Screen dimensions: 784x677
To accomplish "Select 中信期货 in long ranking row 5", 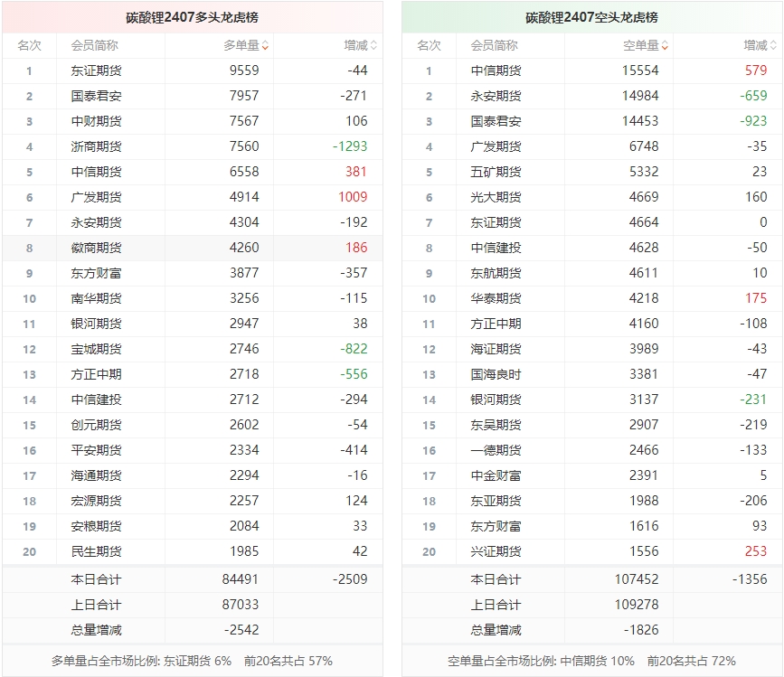I will [x=96, y=172].
